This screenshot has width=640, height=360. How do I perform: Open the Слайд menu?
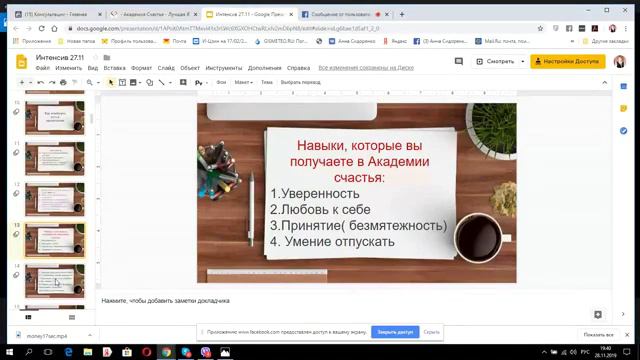coord(166,68)
